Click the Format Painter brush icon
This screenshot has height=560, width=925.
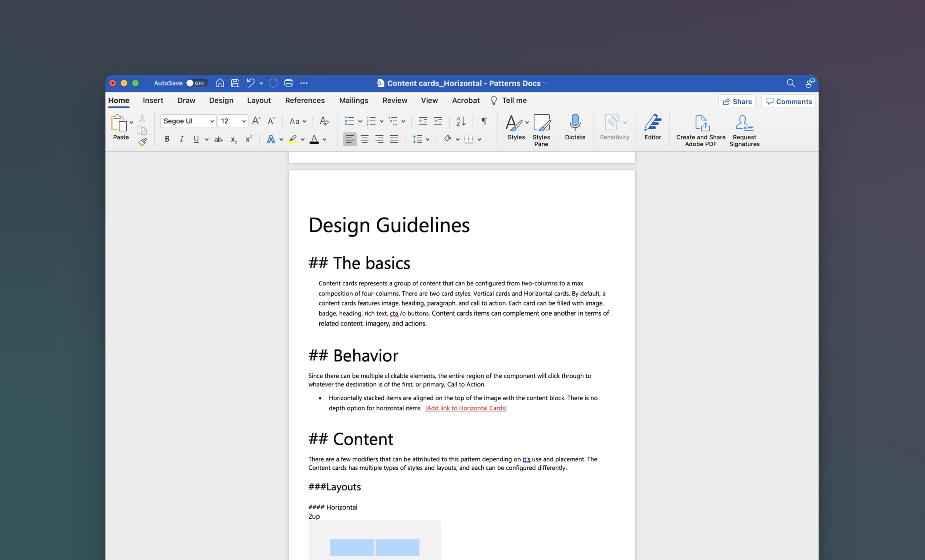point(142,142)
